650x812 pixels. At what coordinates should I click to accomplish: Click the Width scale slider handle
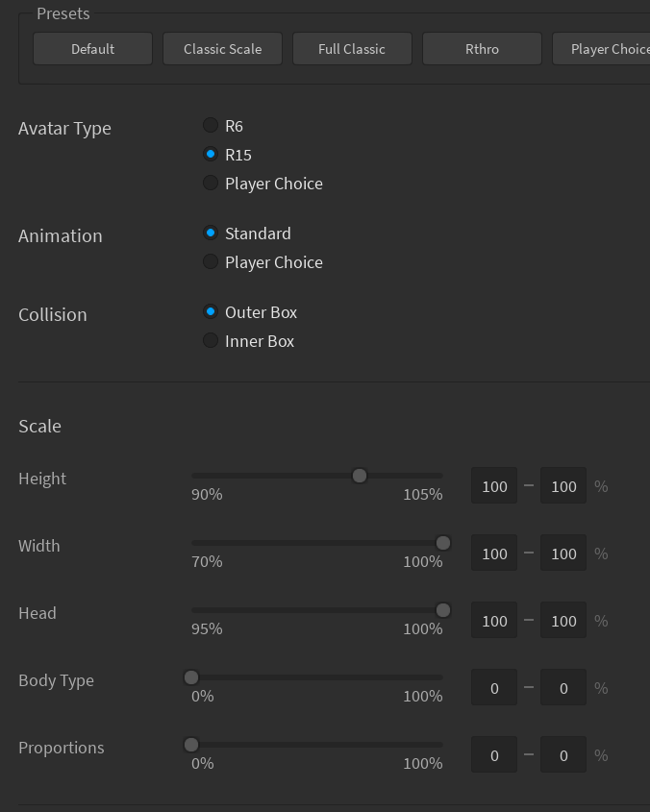(x=443, y=543)
